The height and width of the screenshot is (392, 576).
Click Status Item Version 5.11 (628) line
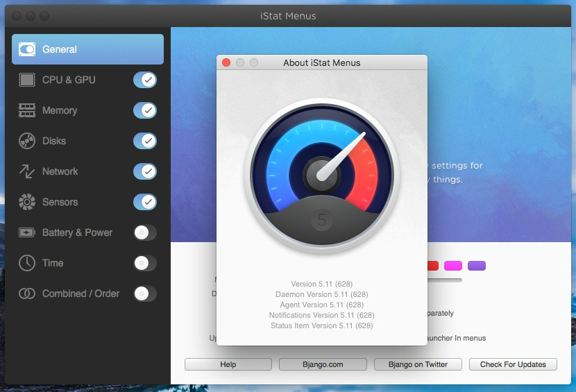[322, 325]
